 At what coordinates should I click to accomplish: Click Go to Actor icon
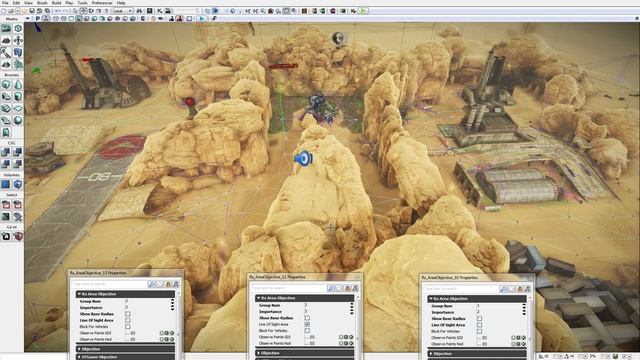(x=6, y=236)
